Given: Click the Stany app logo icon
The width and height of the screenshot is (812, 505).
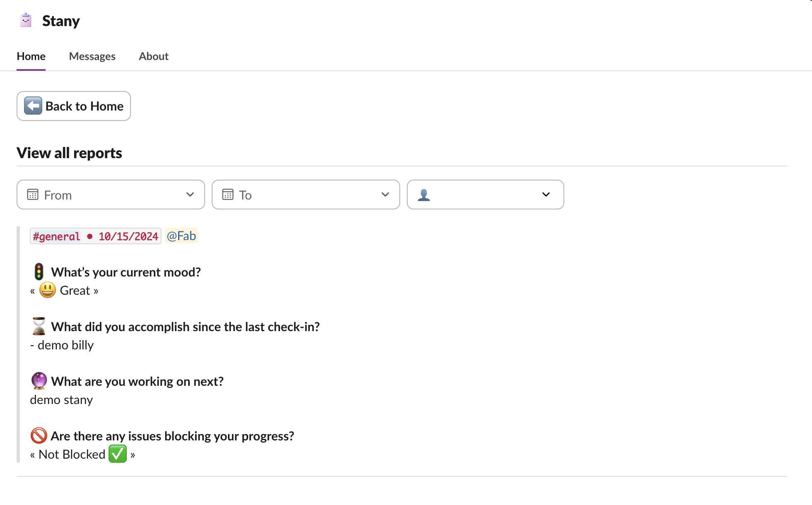Looking at the screenshot, I should point(26,20).
